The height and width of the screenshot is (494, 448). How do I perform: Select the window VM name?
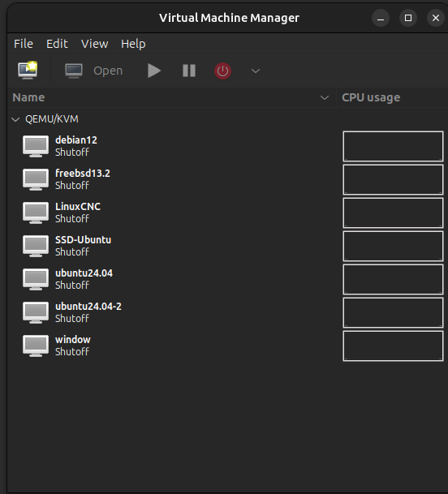click(x=73, y=340)
